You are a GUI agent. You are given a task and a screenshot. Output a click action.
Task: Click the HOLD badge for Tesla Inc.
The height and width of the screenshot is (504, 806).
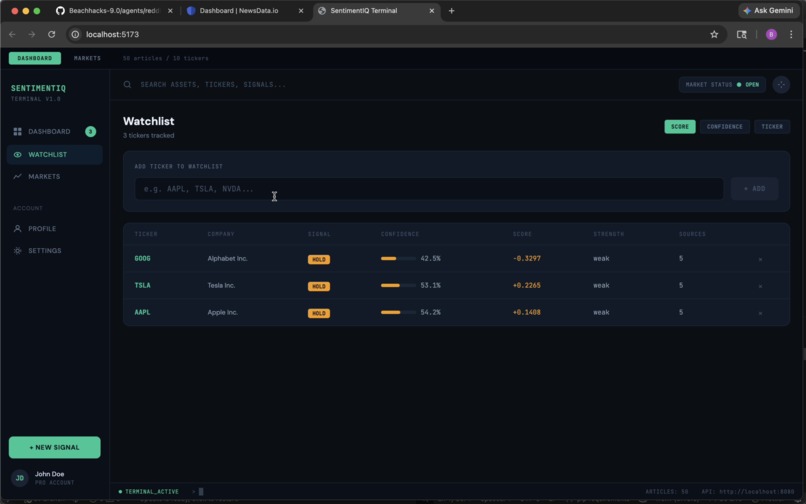tap(319, 286)
